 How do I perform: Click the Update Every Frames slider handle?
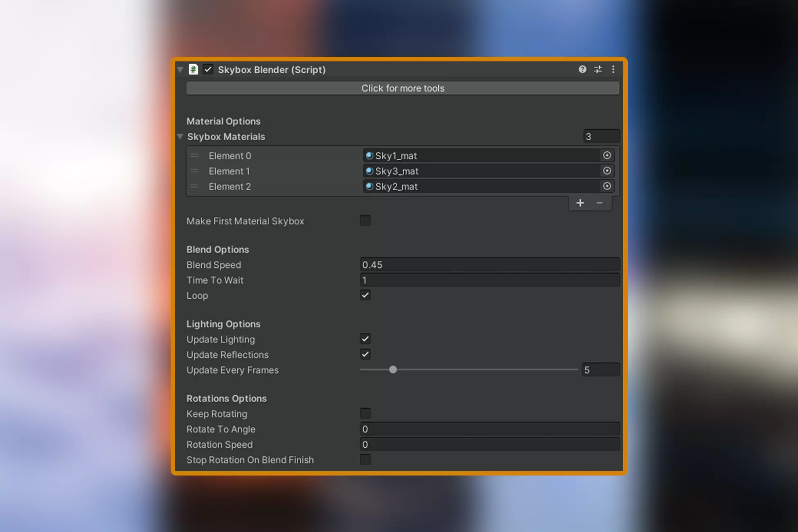click(x=393, y=370)
